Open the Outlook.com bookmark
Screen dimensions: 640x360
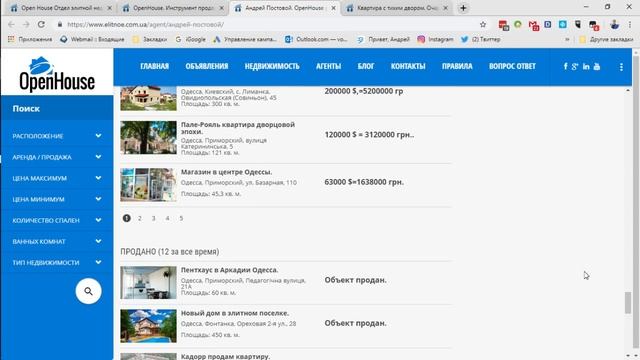point(316,39)
